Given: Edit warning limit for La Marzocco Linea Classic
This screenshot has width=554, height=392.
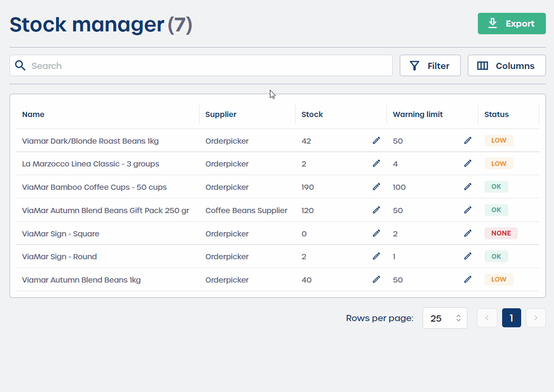Looking at the screenshot, I should pyautogui.click(x=468, y=163).
